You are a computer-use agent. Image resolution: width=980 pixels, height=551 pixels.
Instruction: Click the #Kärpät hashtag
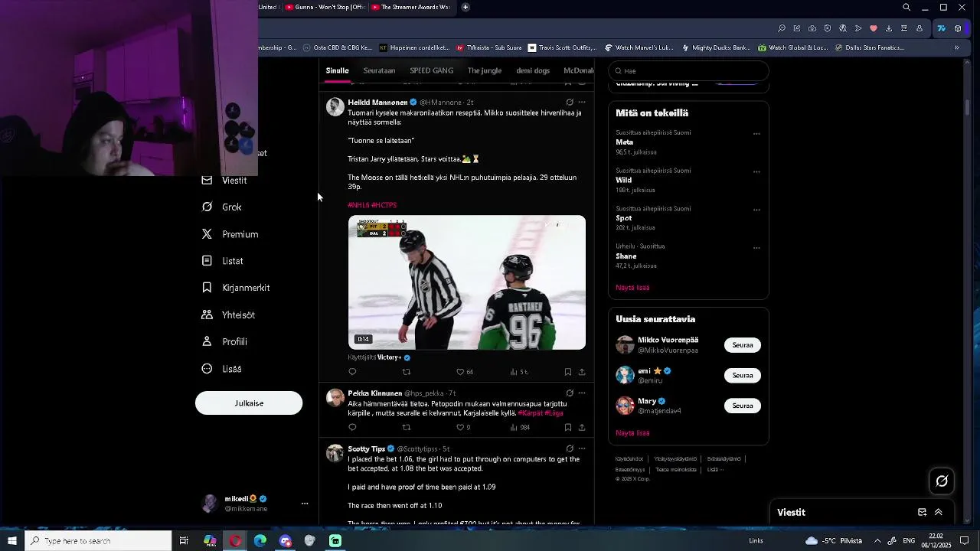[x=530, y=413]
